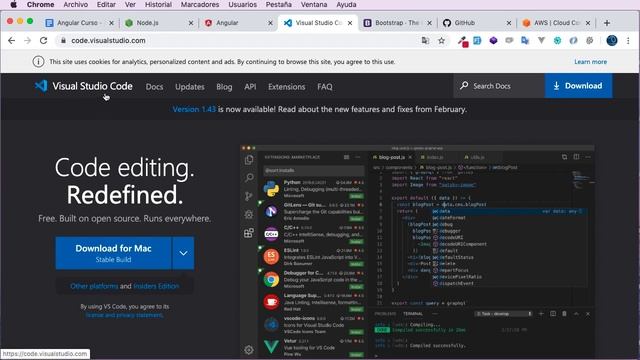640x360 pixels.
Task: Switch to the Angular tab
Action: coord(237,23)
